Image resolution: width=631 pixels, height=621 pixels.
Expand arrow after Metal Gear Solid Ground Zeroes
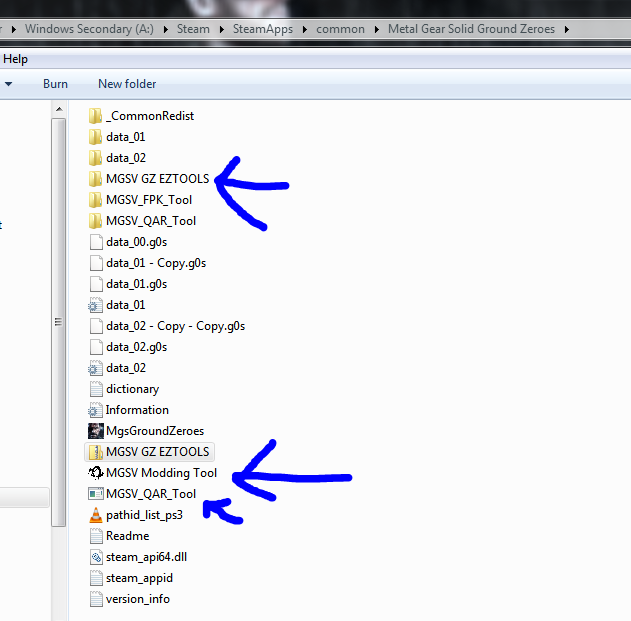(x=567, y=29)
